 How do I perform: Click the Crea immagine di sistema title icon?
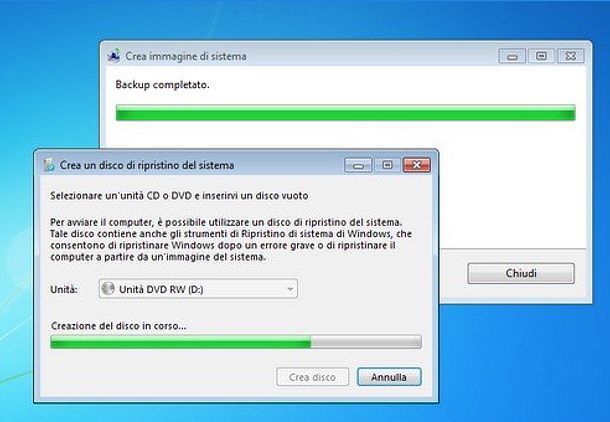[x=114, y=56]
